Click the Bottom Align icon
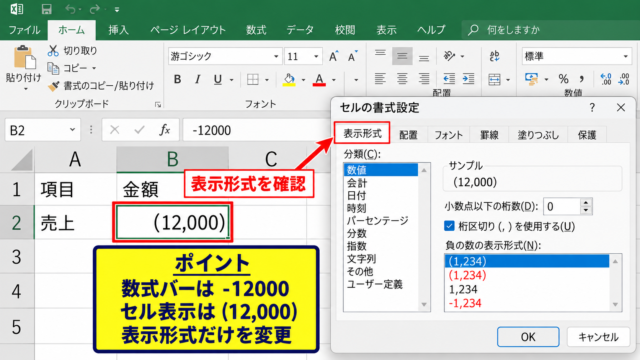Image resolution: width=640 pixels, height=360 pixels. pyautogui.click(x=424, y=57)
